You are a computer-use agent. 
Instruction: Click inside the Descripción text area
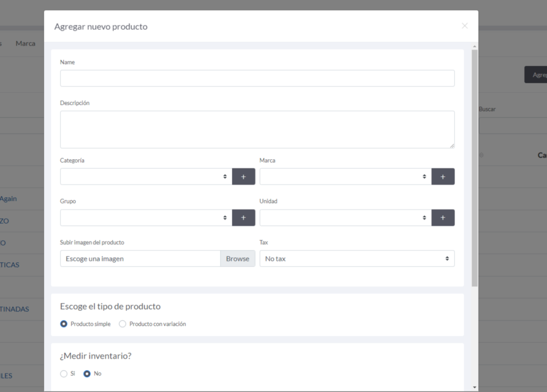pos(257,129)
